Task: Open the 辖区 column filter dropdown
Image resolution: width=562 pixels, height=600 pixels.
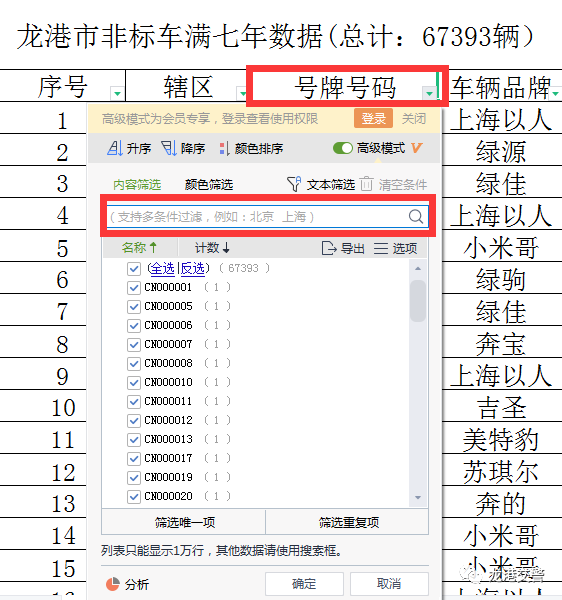Action: tap(242, 93)
